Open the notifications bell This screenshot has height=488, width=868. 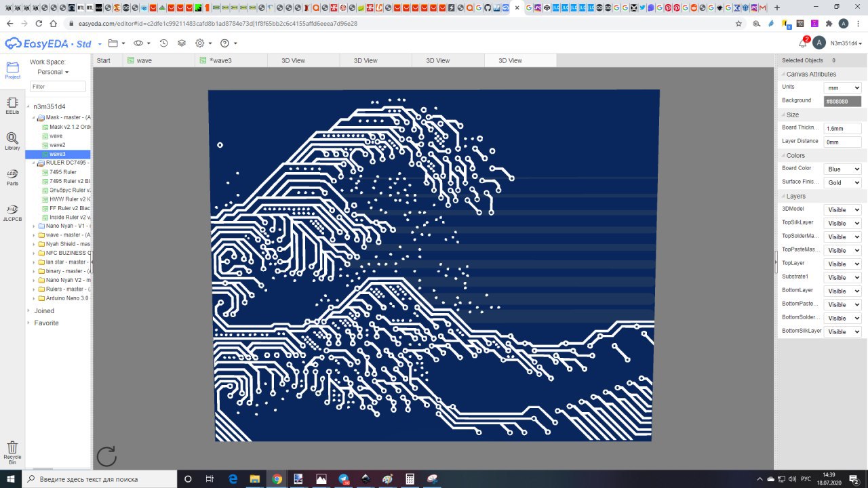pos(804,43)
